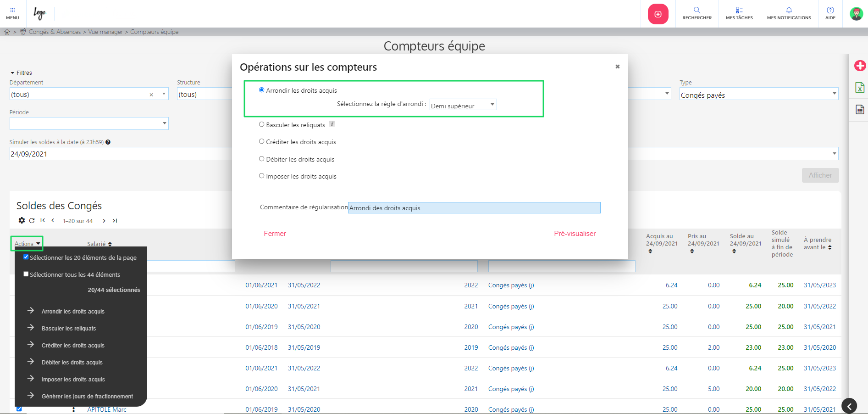This screenshot has height=414, width=868.
Task: Choose Imposer les droits acquis menu entry
Action: tap(73, 379)
